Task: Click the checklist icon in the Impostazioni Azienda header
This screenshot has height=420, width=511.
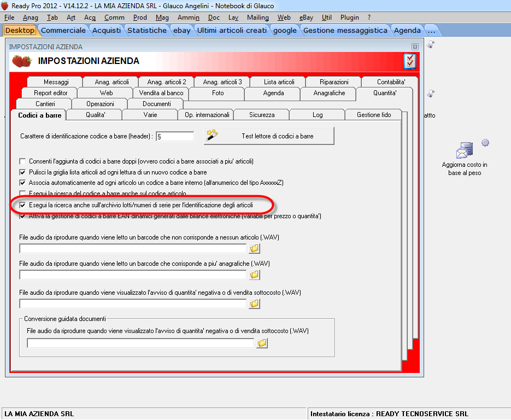Action: tap(410, 61)
